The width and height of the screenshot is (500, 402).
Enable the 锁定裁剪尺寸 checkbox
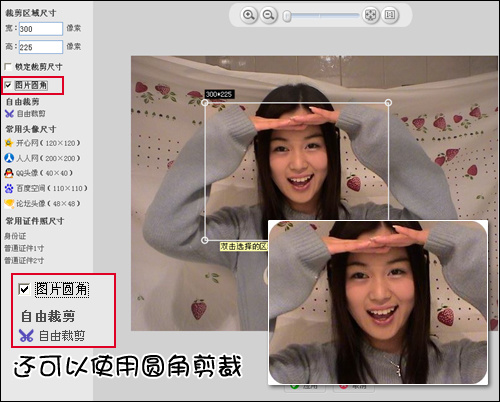tap(8, 67)
